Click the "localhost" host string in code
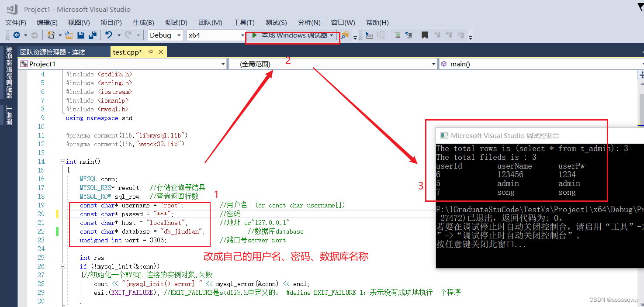 pos(166,223)
